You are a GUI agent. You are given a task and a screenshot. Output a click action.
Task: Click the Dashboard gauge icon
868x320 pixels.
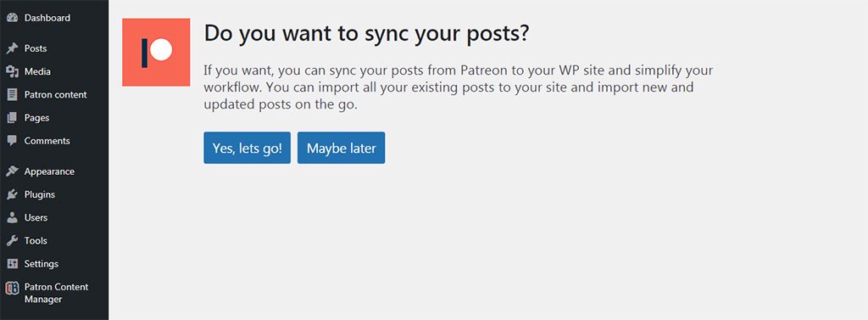[x=12, y=18]
